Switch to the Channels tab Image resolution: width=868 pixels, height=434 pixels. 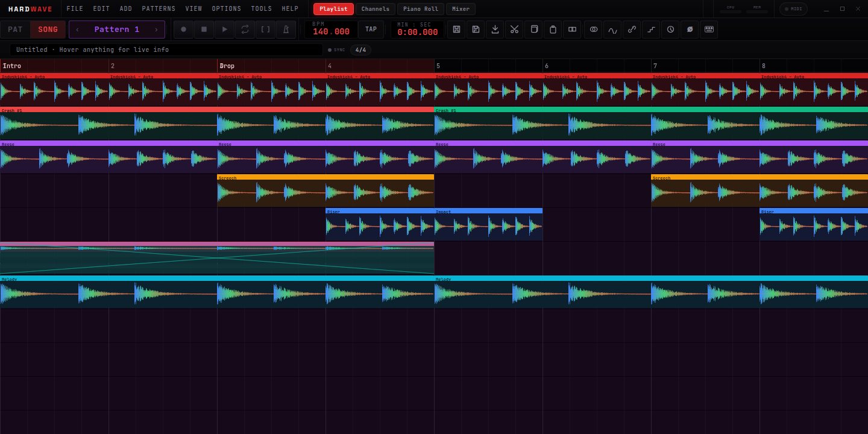pyautogui.click(x=376, y=9)
